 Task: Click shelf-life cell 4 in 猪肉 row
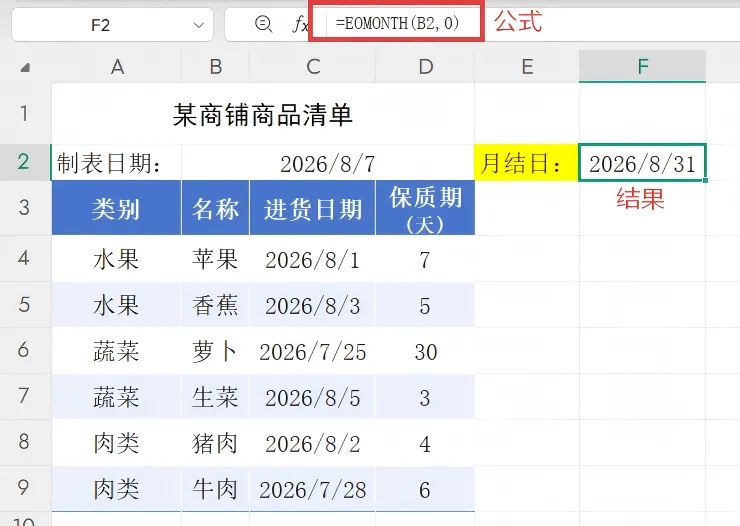point(425,443)
